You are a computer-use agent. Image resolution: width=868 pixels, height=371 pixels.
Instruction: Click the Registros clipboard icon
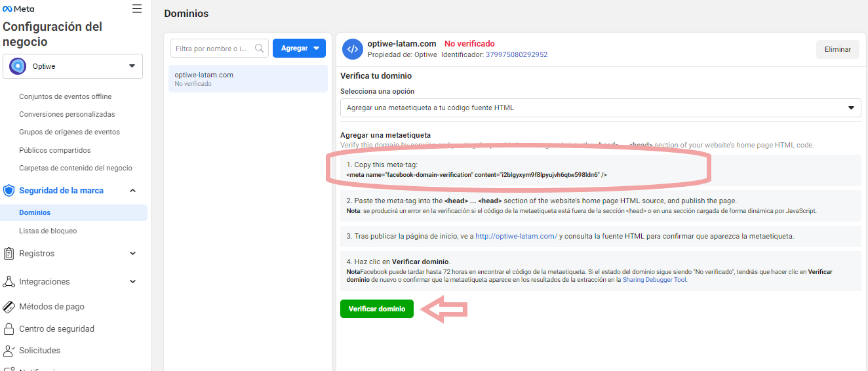click(x=9, y=254)
